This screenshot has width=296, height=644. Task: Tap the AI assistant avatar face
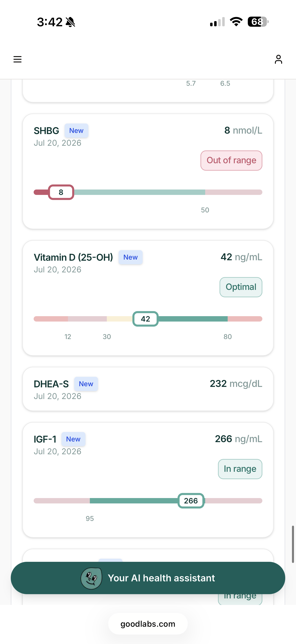pos(91,578)
